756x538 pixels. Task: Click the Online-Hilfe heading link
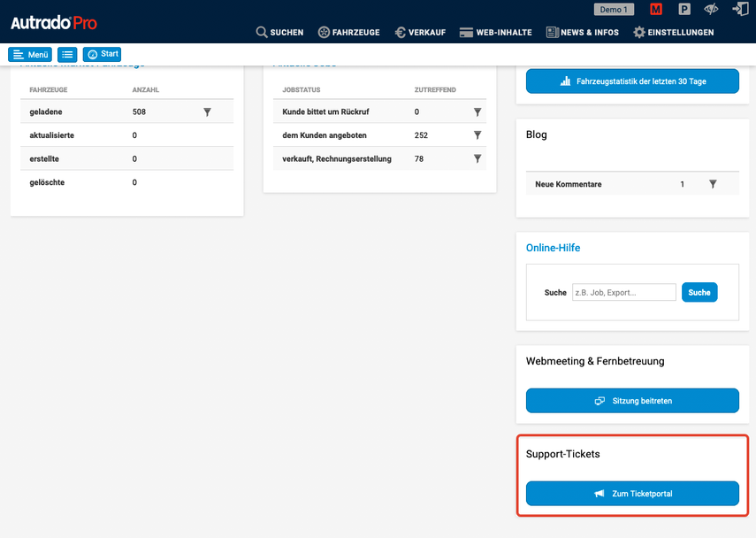553,248
